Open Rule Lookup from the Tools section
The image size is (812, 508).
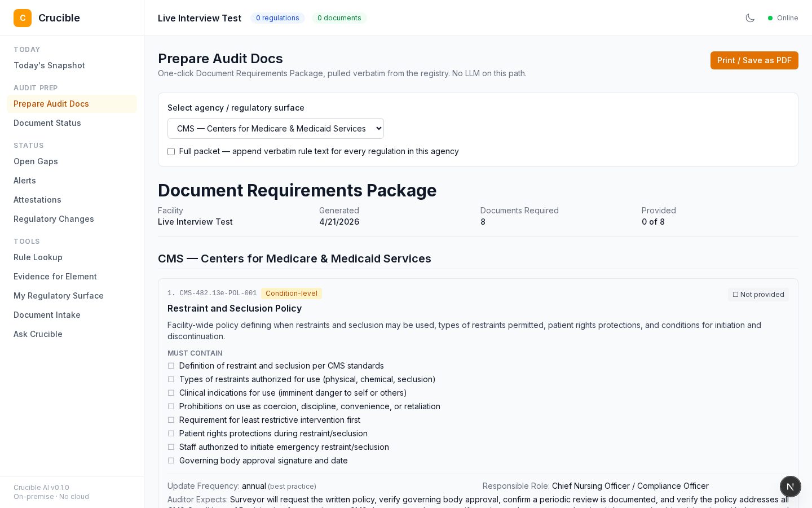38,257
